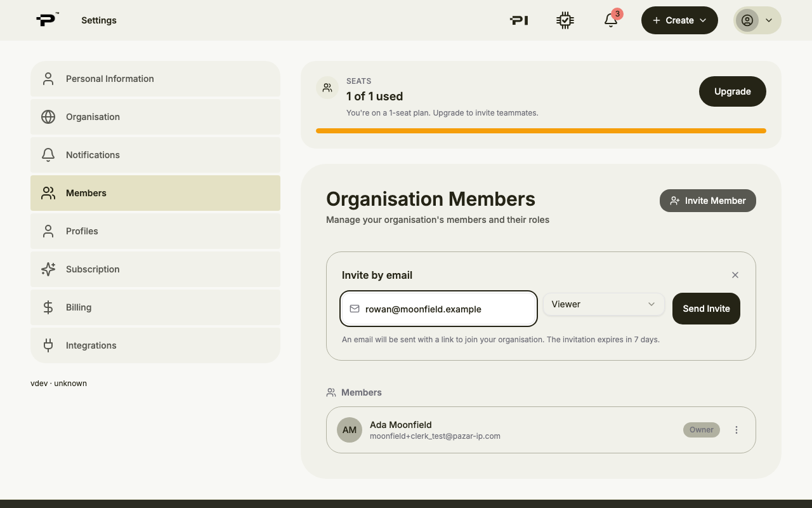
Task: Click the seats people icon
Action: (x=327, y=88)
